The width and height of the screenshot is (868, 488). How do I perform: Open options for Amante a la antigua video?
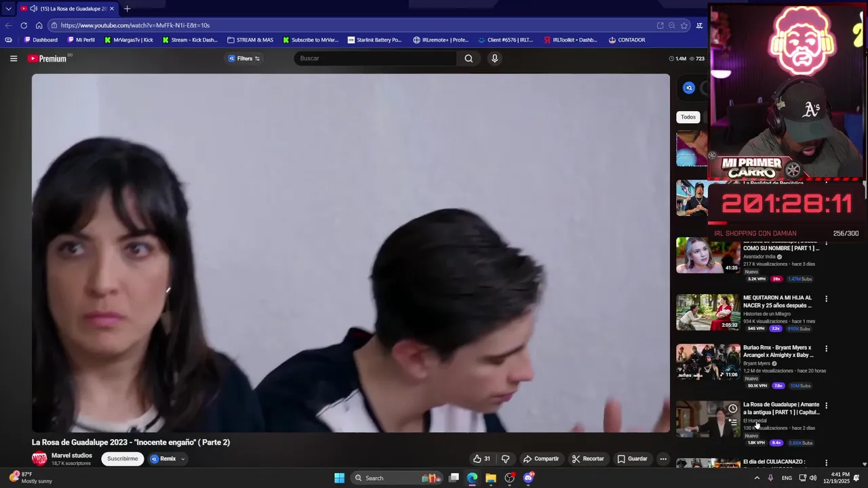(x=826, y=405)
